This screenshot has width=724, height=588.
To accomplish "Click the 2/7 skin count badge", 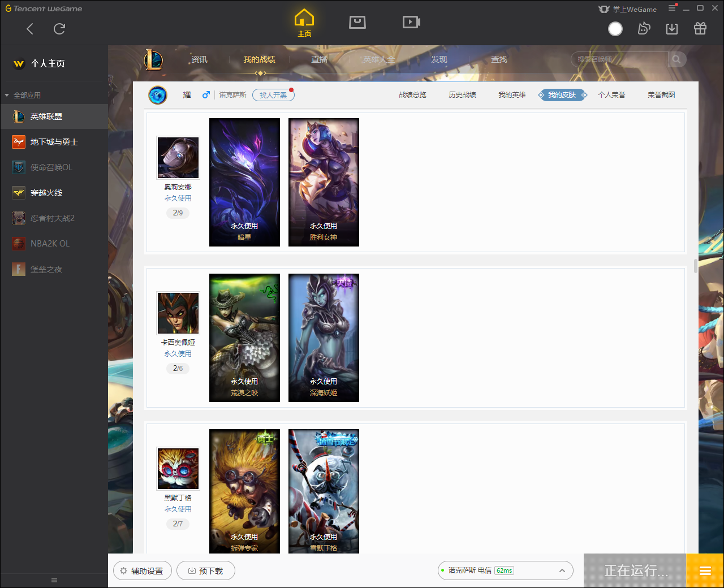I will coord(178,524).
